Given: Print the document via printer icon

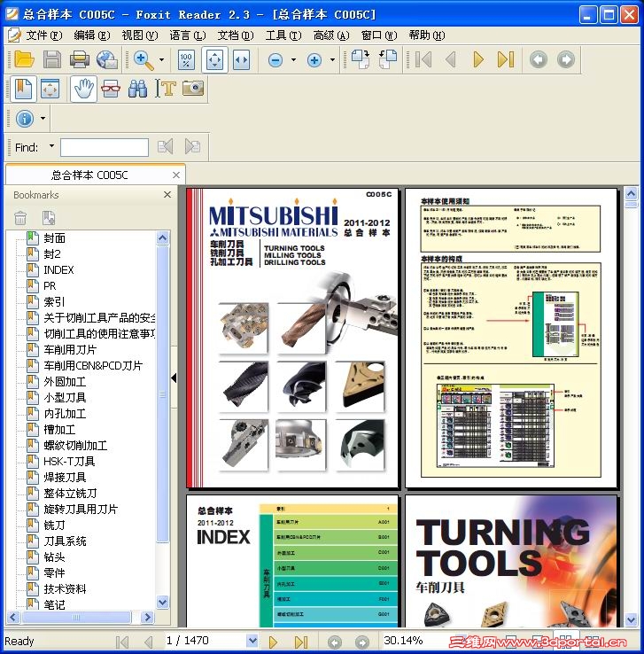Looking at the screenshot, I should click(x=80, y=59).
